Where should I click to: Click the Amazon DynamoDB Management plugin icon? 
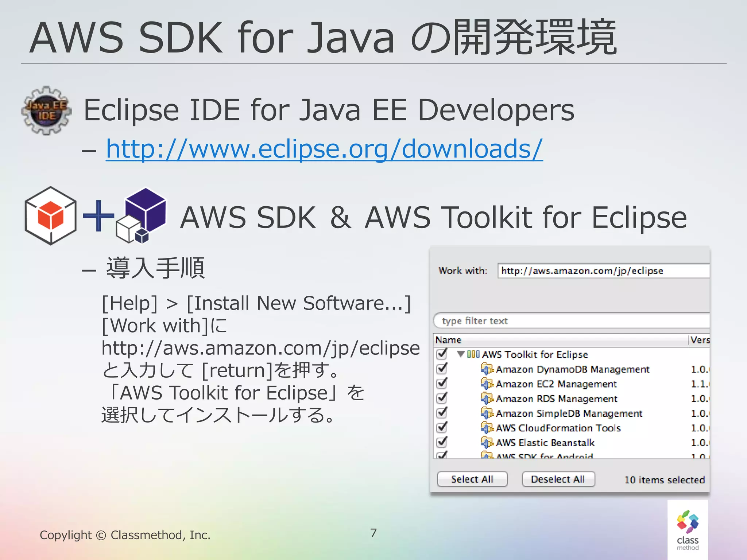(486, 369)
